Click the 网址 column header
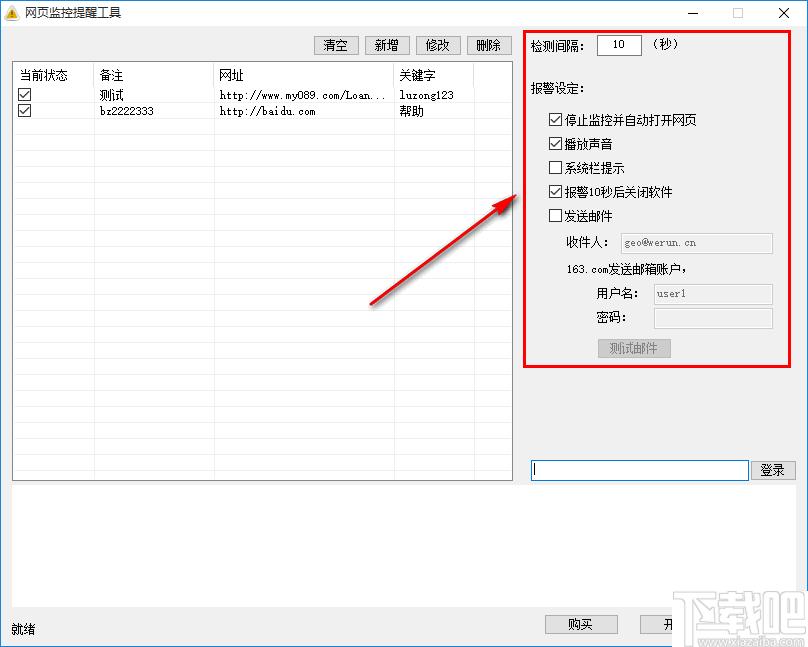This screenshot has height=647, width=808. pos(304,76)
